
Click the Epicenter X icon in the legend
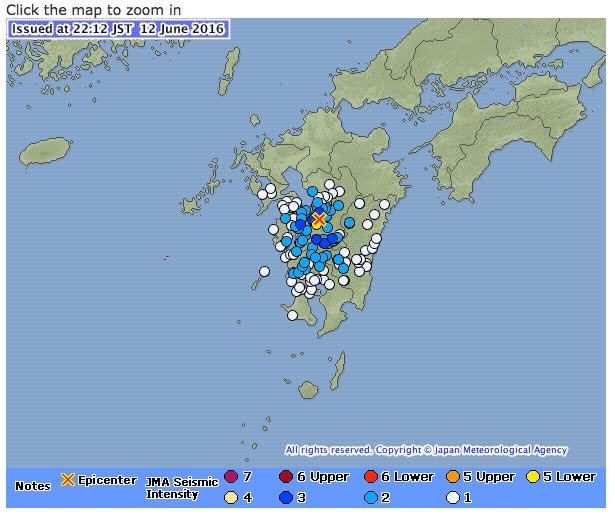tap(68, 479)
